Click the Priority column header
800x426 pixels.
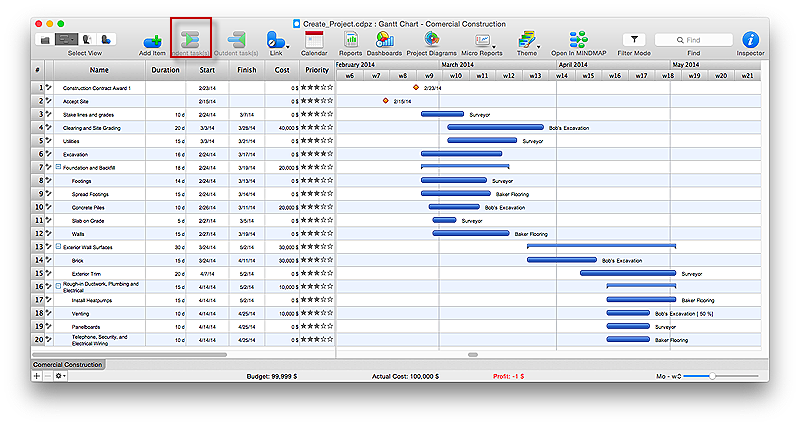tap(317, 70)
